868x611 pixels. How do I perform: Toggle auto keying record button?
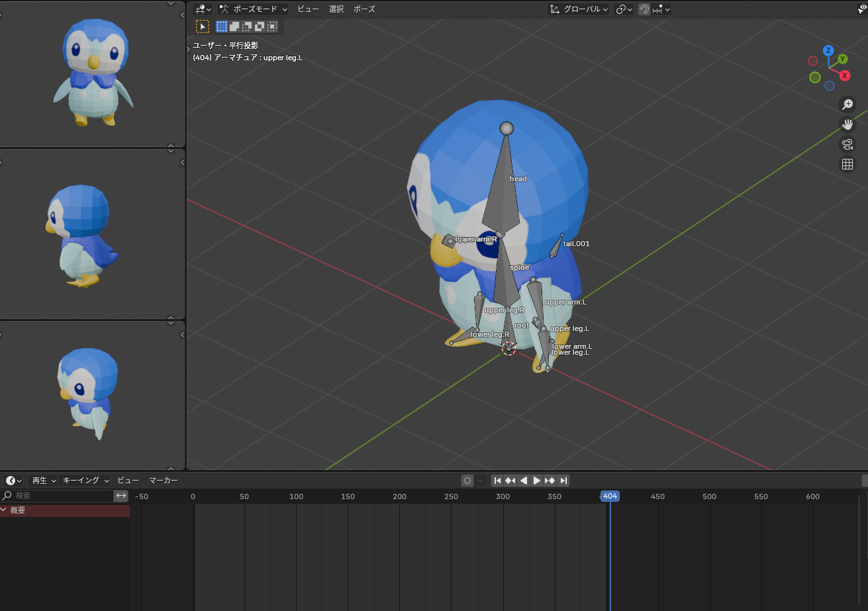[467, 481]
